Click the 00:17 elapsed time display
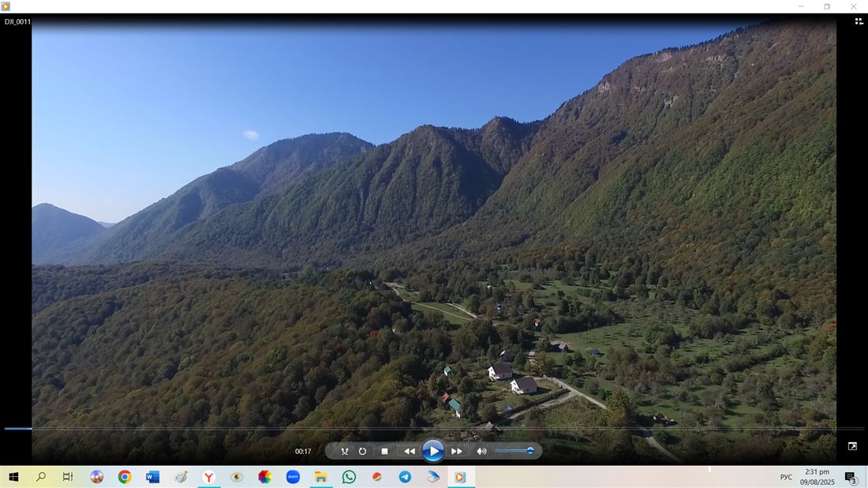The width and height of the screenshot is (868, 488). 303,452
